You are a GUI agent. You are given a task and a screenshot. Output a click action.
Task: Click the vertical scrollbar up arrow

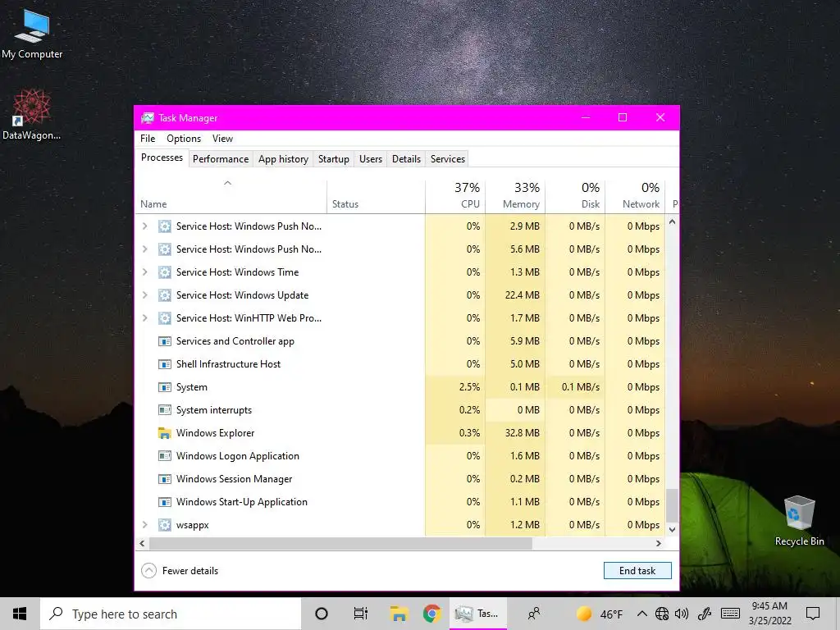point(673,221)
